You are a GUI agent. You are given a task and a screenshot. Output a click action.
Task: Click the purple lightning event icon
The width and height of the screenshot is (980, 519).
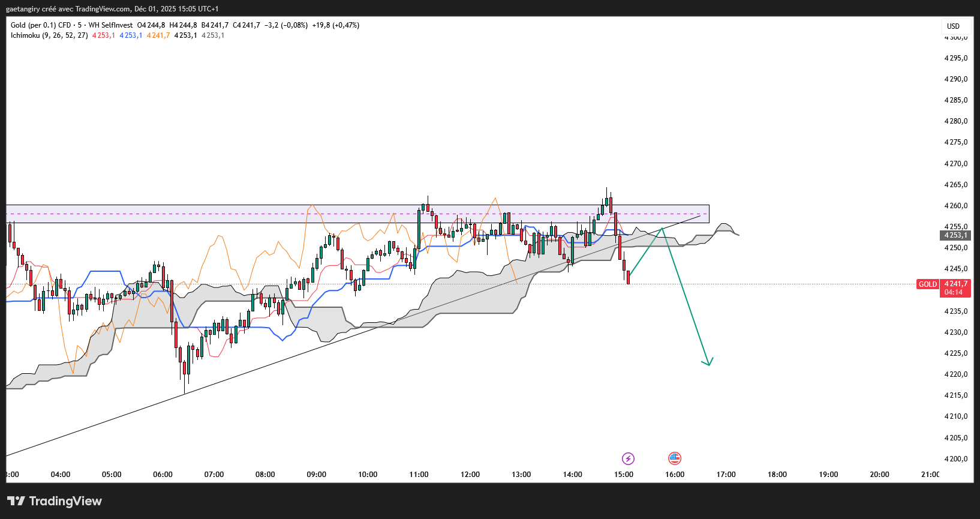coord(628,458)
